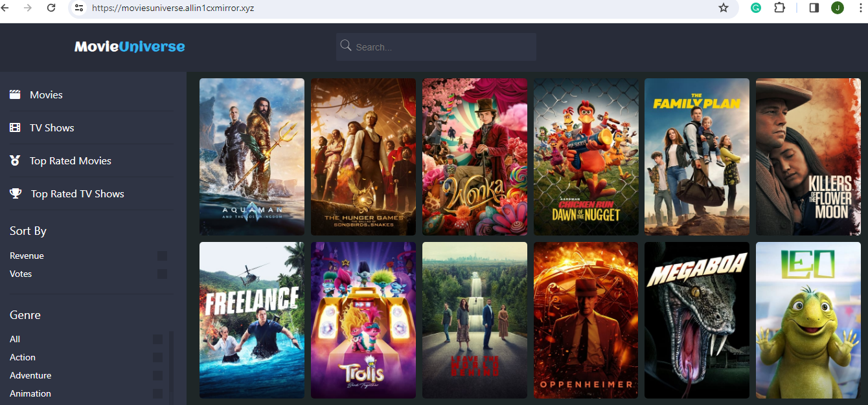Reload the page
This screenshot has width=868, height=405.
click(51, 8)
